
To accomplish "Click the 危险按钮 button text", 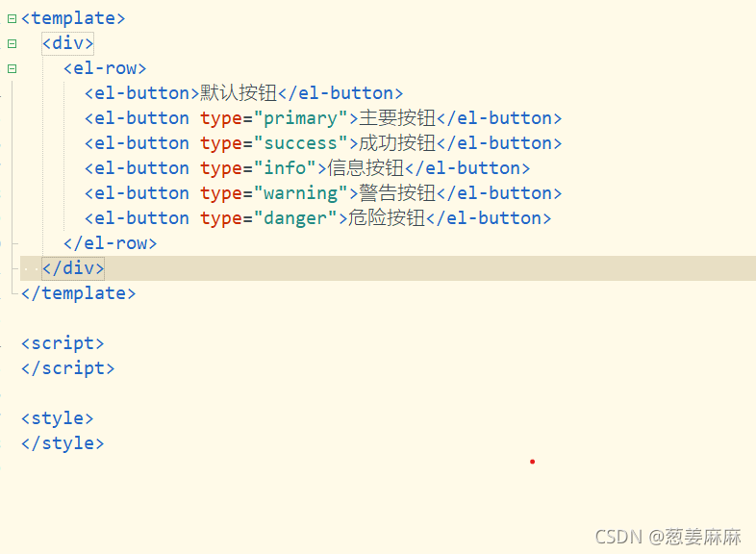I will click(387, 218).
